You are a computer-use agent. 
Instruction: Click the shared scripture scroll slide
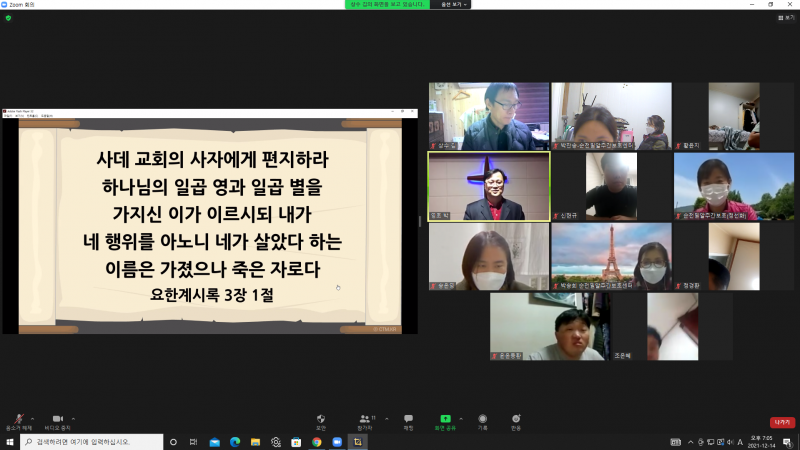[x=210, y=226]
